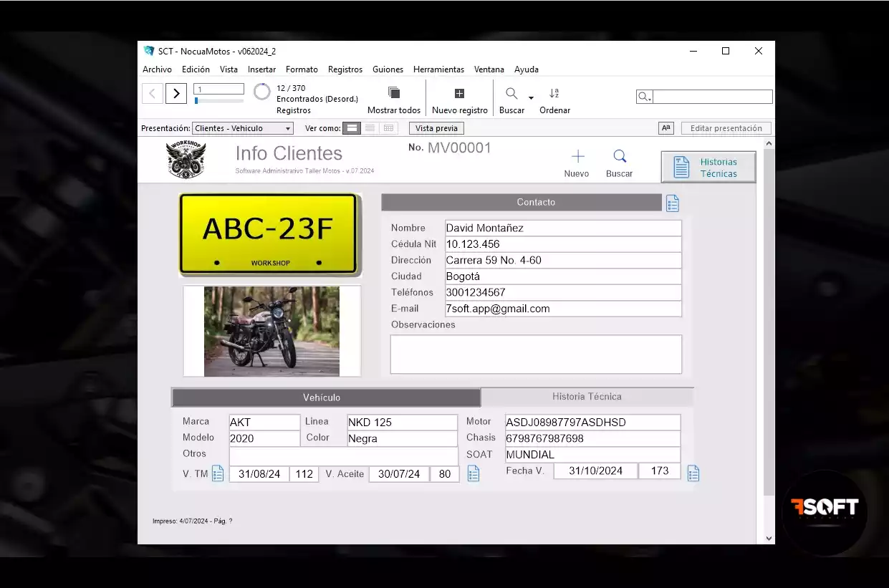Click the record navigation slider
The image size is (889, 588).
point(218,101)
